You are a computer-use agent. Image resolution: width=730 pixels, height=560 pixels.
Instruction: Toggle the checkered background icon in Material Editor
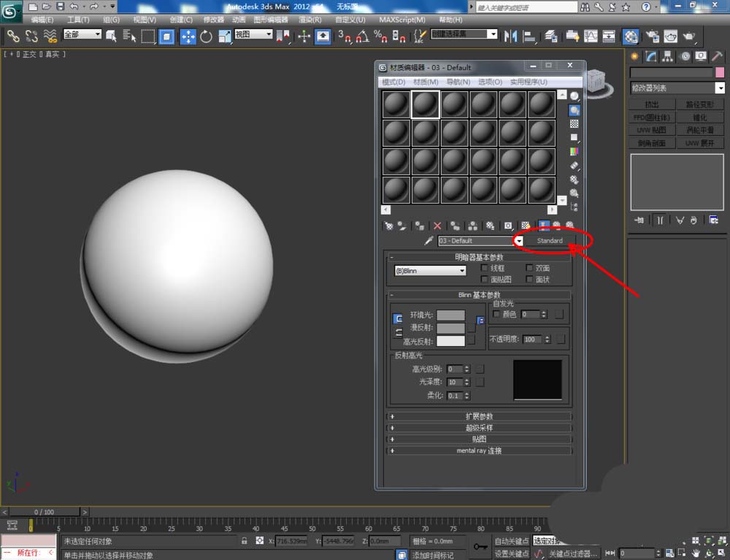click(575, 124)
